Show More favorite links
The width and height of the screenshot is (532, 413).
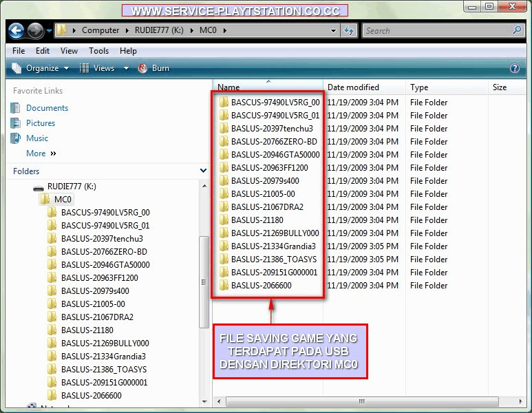pyautogui.click(x=41, y=153)
